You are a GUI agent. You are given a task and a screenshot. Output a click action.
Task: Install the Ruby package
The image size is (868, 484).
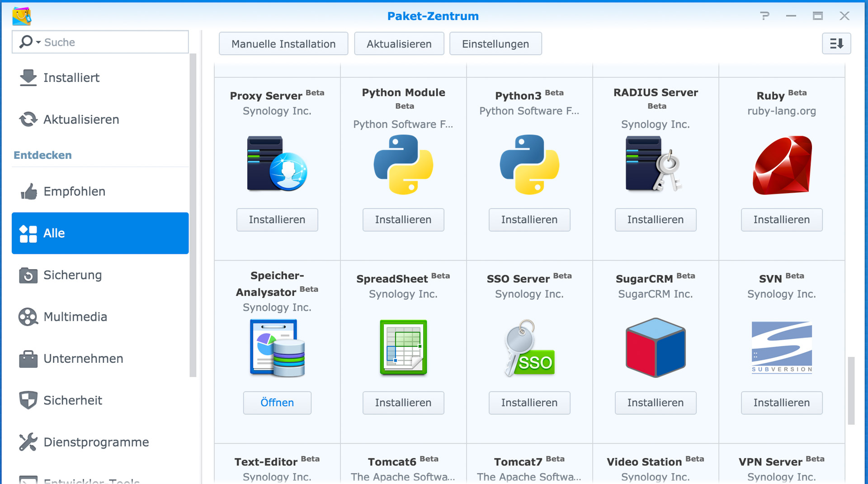point(782,220)
